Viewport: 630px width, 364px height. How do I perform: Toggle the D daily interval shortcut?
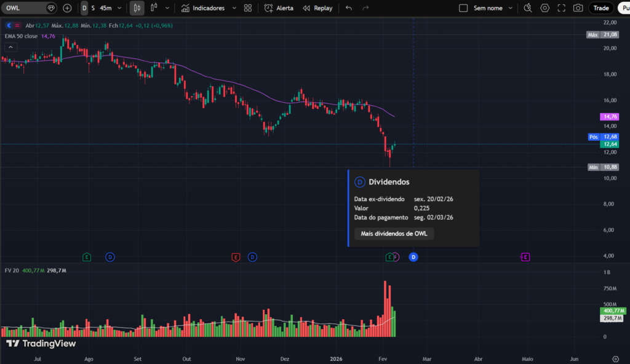click(84, 8)
